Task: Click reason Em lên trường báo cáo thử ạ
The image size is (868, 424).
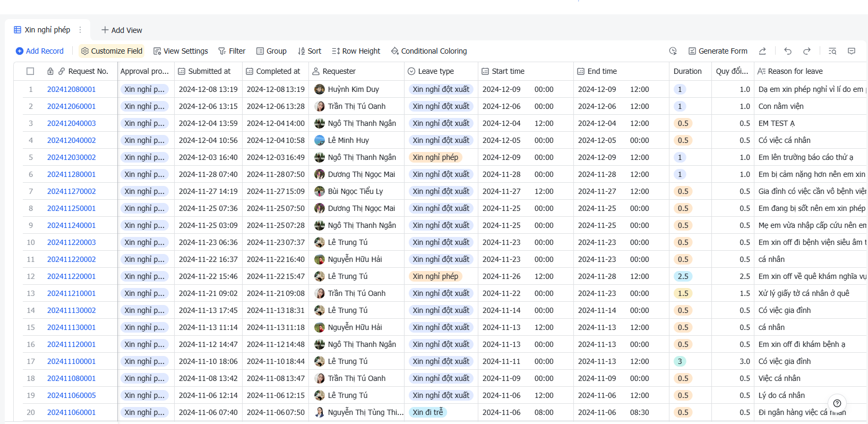Action: click(806, 157)
